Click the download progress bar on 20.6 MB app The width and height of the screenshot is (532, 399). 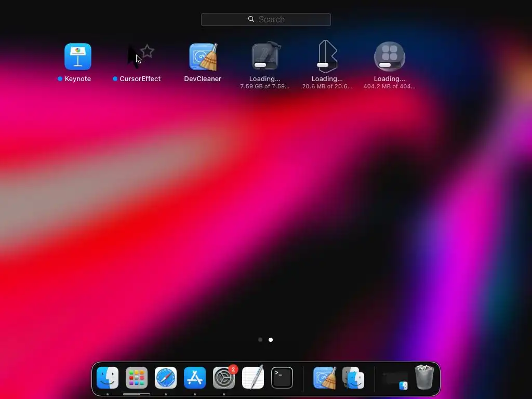pyautogui.click(x=327, y=65)
